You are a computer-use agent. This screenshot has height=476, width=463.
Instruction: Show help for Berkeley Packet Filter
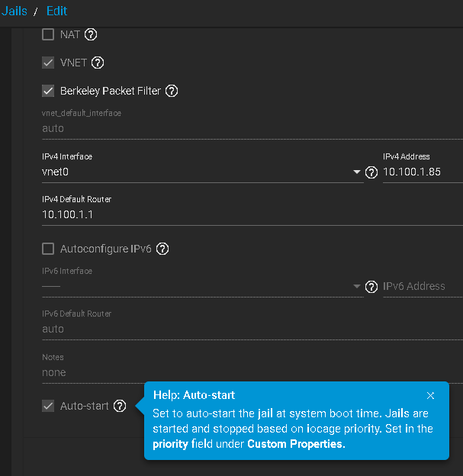pos(172,91)
